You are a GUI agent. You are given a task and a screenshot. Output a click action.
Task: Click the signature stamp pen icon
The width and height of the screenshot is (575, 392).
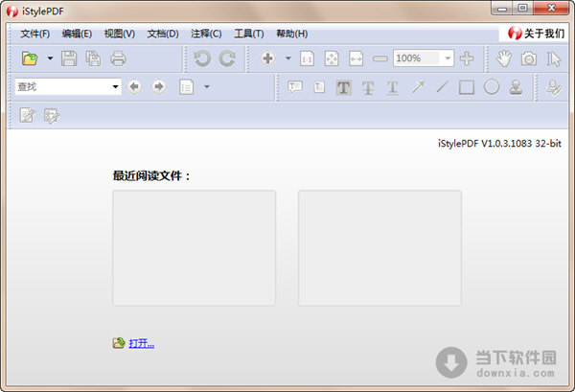553,87
